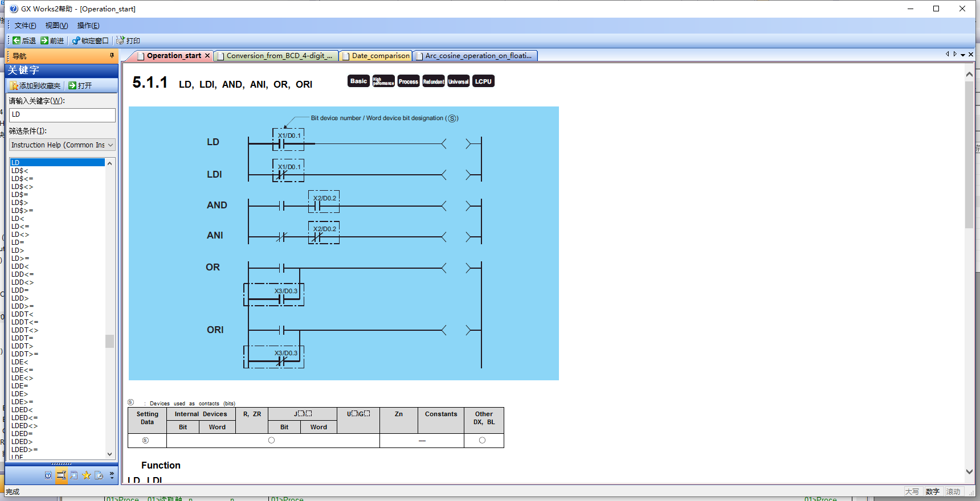The image size is (980, 501).
Task: Open the 文件(F) menu
Action: pos(25,25)
